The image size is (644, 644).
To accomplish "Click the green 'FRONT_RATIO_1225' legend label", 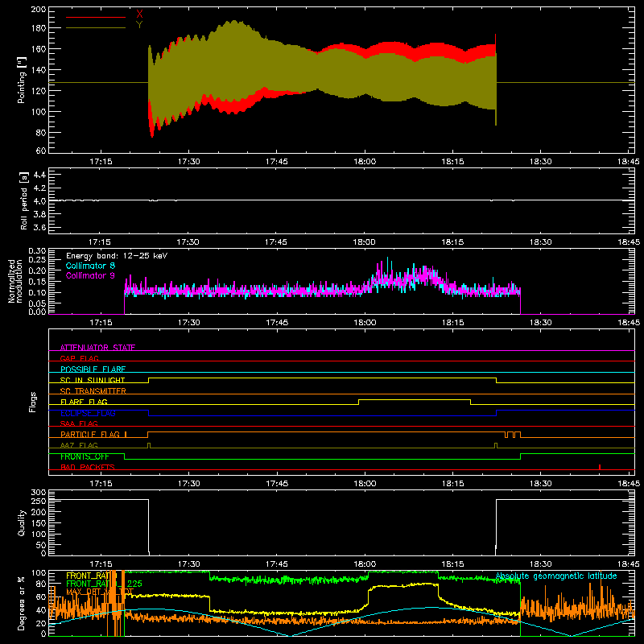I will click(x=105, y=584).
